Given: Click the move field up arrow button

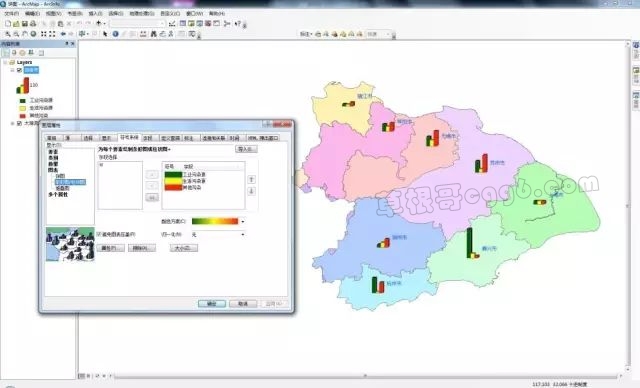Looking at the screenshot, I should click(251, 180).
